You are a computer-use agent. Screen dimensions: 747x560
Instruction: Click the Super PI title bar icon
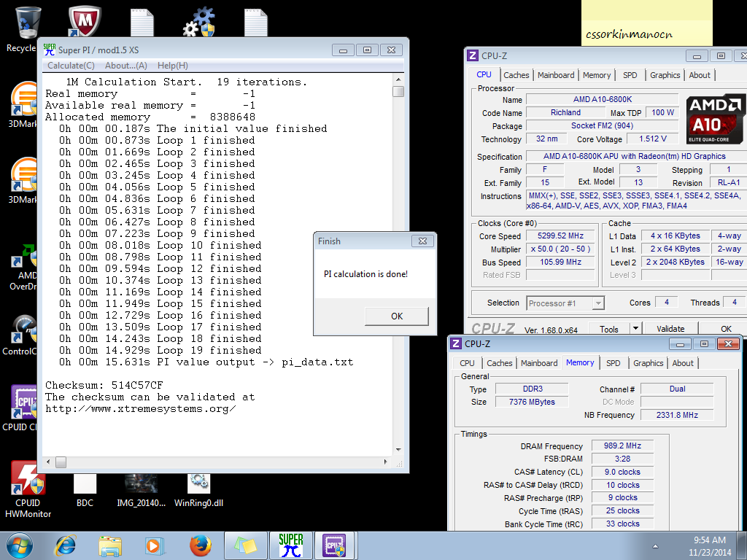(49, 50)
